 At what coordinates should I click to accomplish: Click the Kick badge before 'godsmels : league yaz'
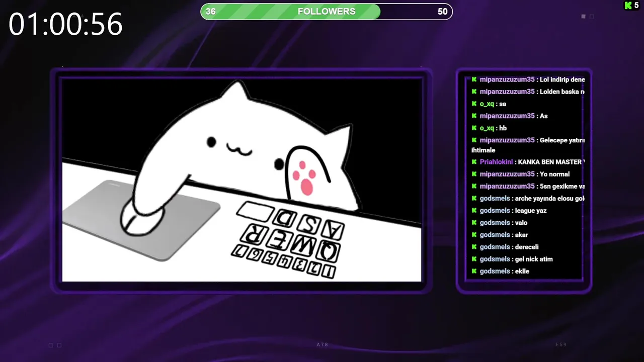(474, 210)
